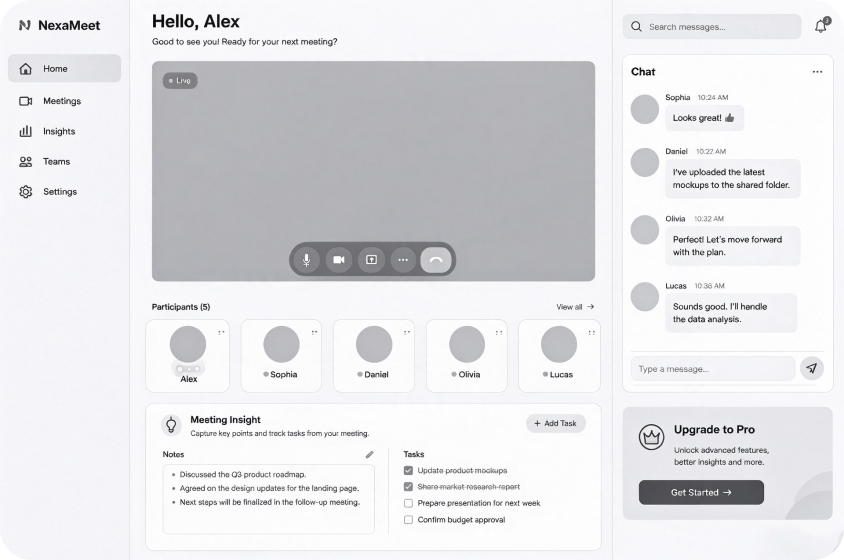Select Alex's participant avatar
The height and width of the screenshot is (560, 844).
click(188, 344)
